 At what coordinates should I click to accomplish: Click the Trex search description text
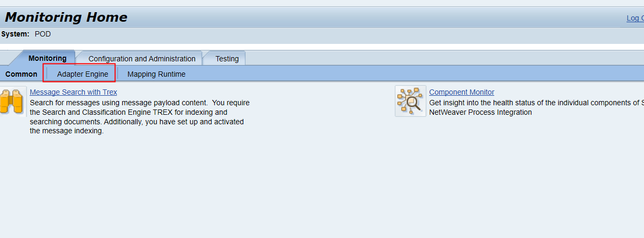(x=140, y=117)
